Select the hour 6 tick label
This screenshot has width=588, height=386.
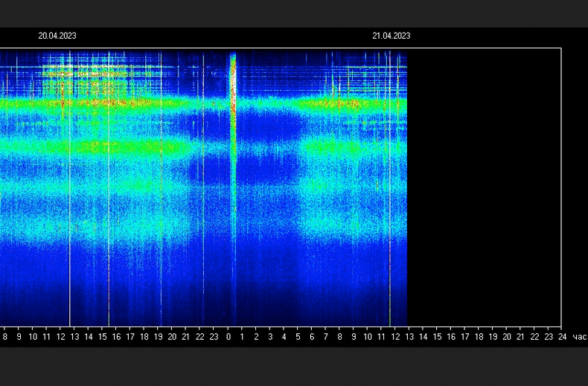312,337
